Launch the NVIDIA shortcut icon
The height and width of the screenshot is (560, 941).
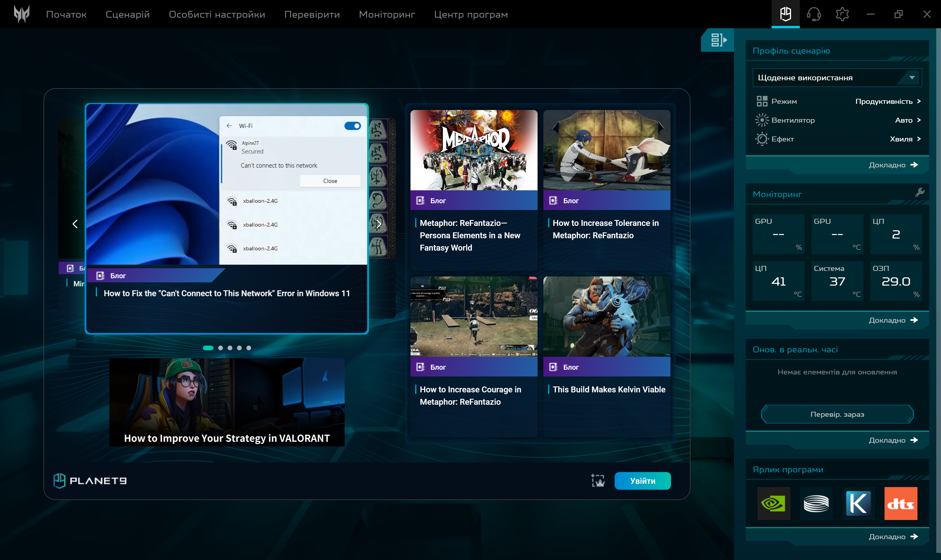(773, 504)
